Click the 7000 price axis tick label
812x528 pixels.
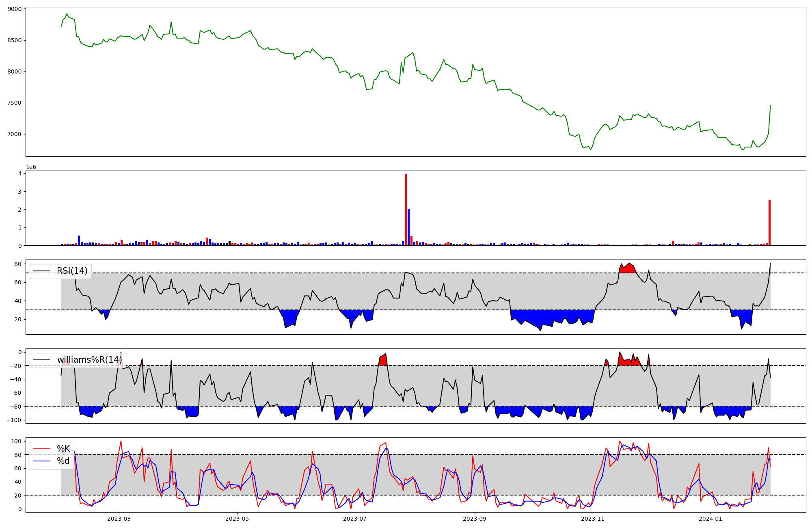pos(15,134)
